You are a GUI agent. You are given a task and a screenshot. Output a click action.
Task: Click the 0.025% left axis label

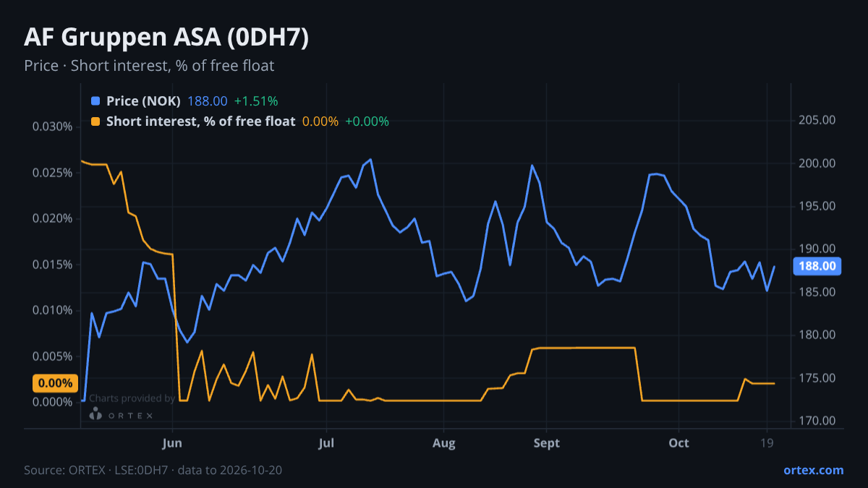click(x=53, y=173)
